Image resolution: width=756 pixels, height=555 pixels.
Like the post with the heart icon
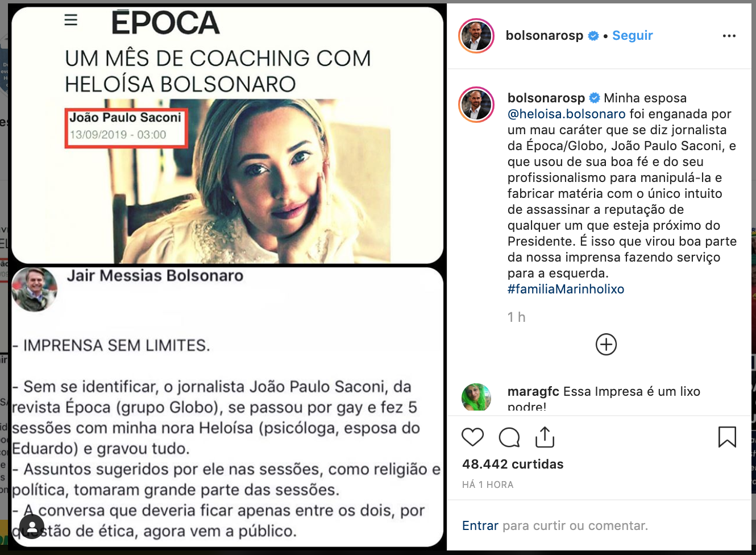coord(472,437)
